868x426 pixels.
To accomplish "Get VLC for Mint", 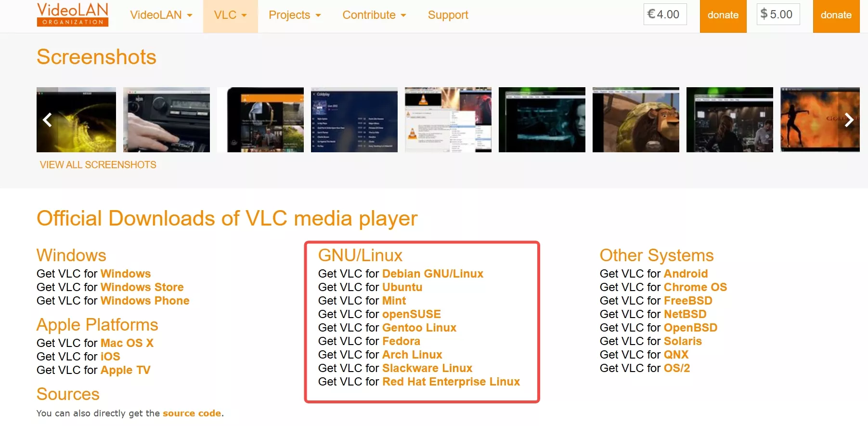I will pos(394,301).
